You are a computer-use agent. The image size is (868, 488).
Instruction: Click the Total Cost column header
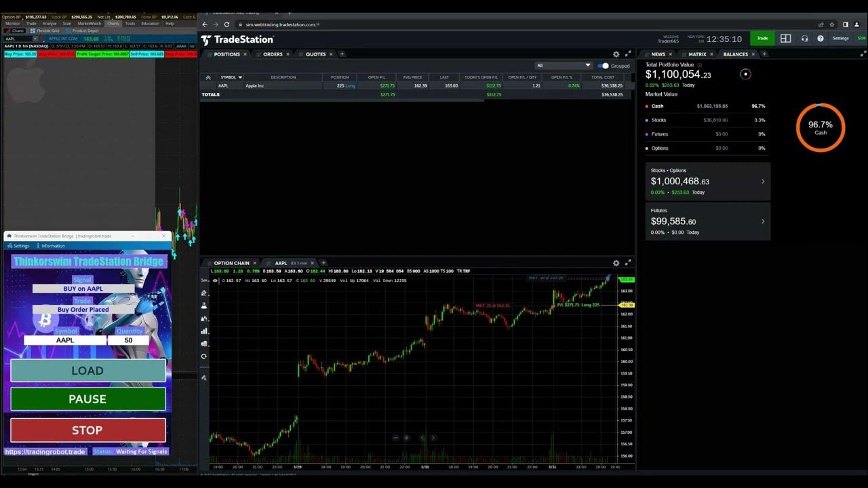[603, 77]
